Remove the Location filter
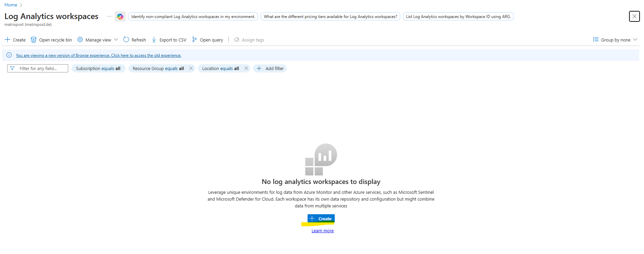644x254 pixels. point(246,68)
